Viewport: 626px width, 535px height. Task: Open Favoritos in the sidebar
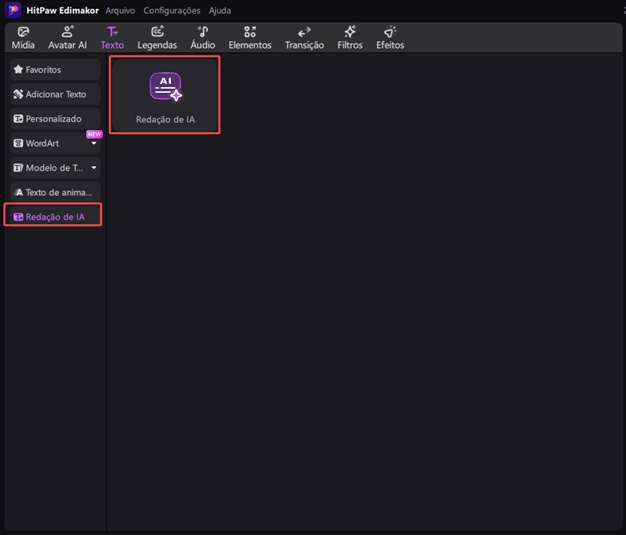(x=53, y=70)
